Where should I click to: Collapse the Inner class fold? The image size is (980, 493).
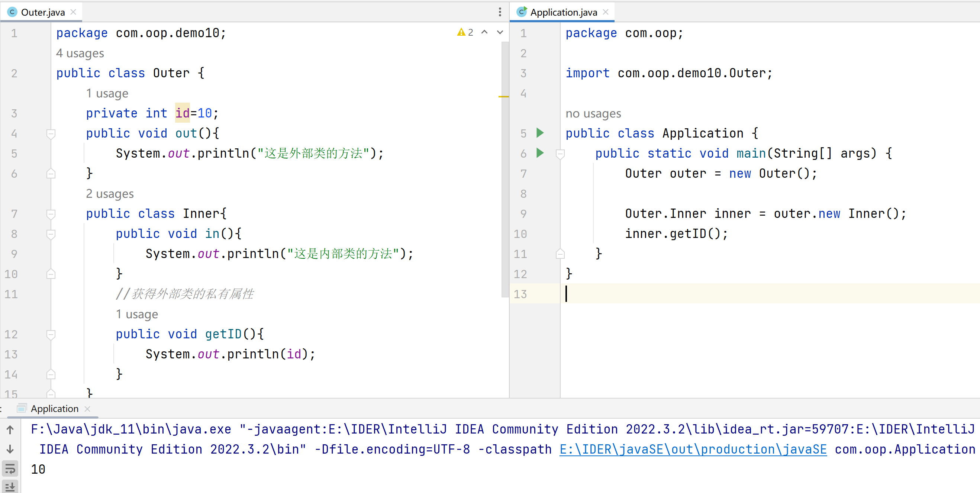pos(51,214)
